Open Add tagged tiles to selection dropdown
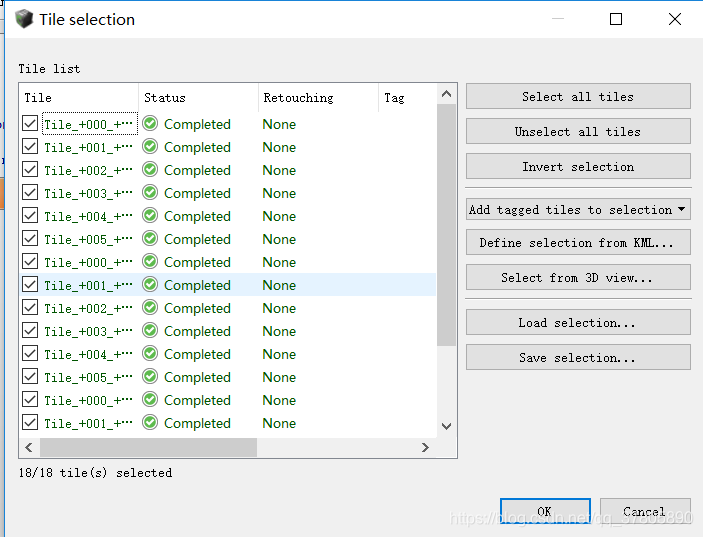The width and height of the screenshot is (703, 537). 578,209
